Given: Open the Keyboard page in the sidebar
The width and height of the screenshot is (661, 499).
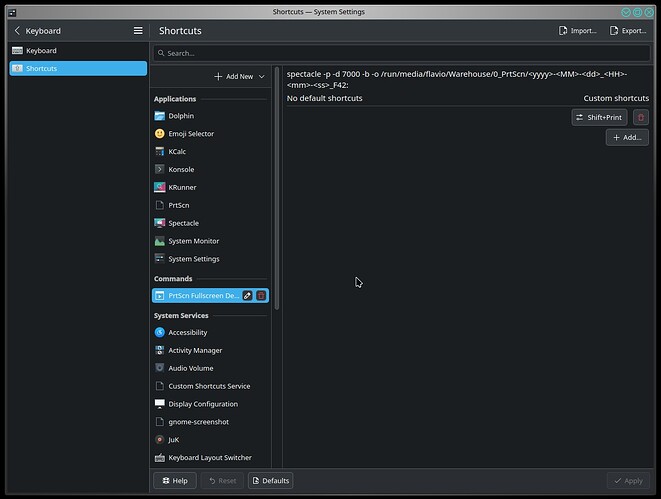Looking at the screenshot, I should [x=78, y=51].
